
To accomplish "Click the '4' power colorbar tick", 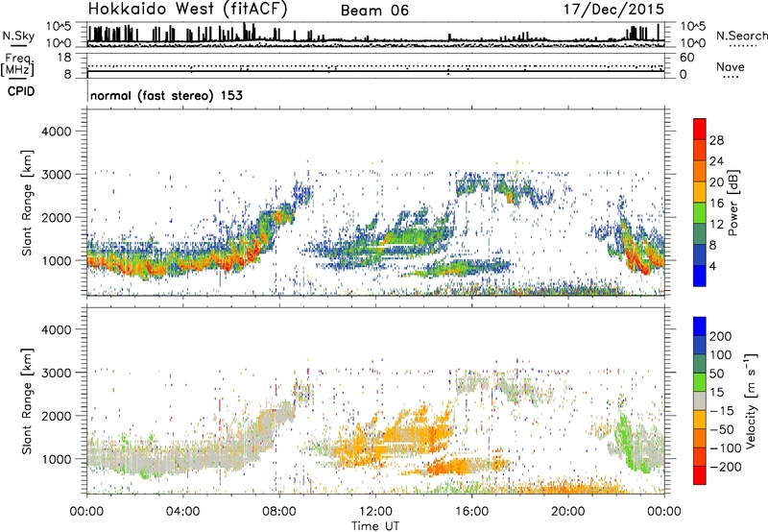I will point(712,266).
